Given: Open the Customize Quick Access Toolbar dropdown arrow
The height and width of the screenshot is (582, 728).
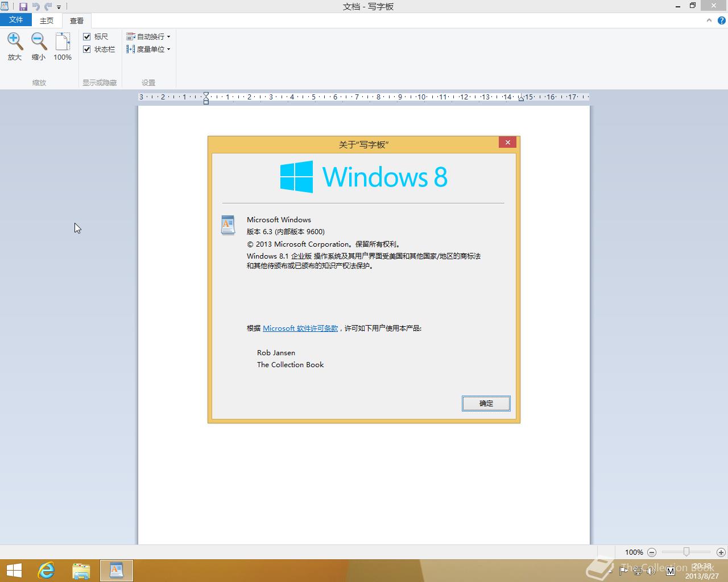Looking at the screenshot, I should coord(59,7).
